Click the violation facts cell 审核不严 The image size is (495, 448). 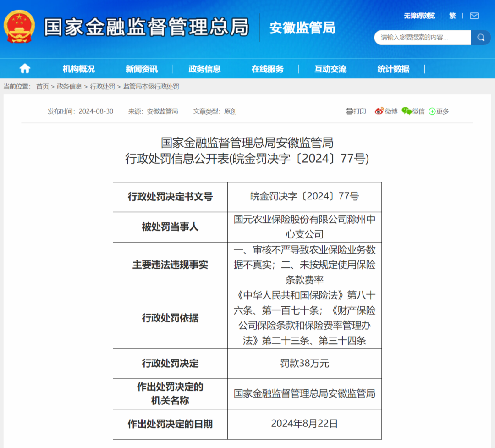[x=304, y=265]
